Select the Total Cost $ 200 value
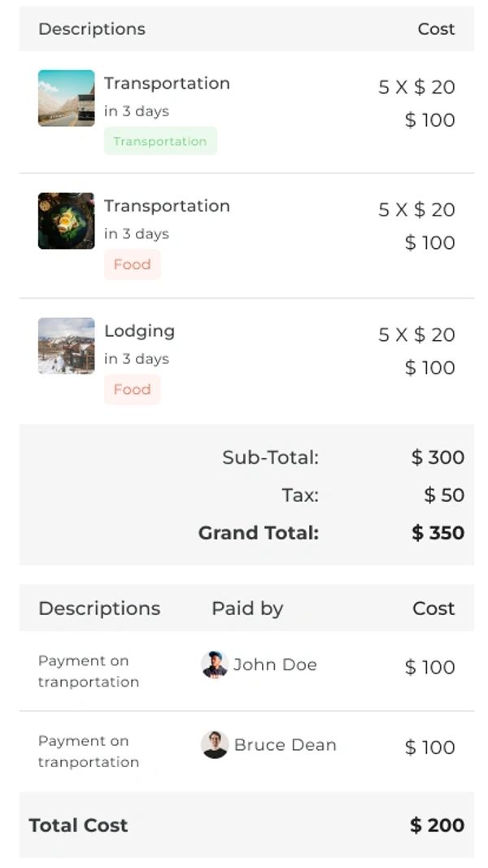The width and height of the screenshot is (488, 868). (437, 825)
